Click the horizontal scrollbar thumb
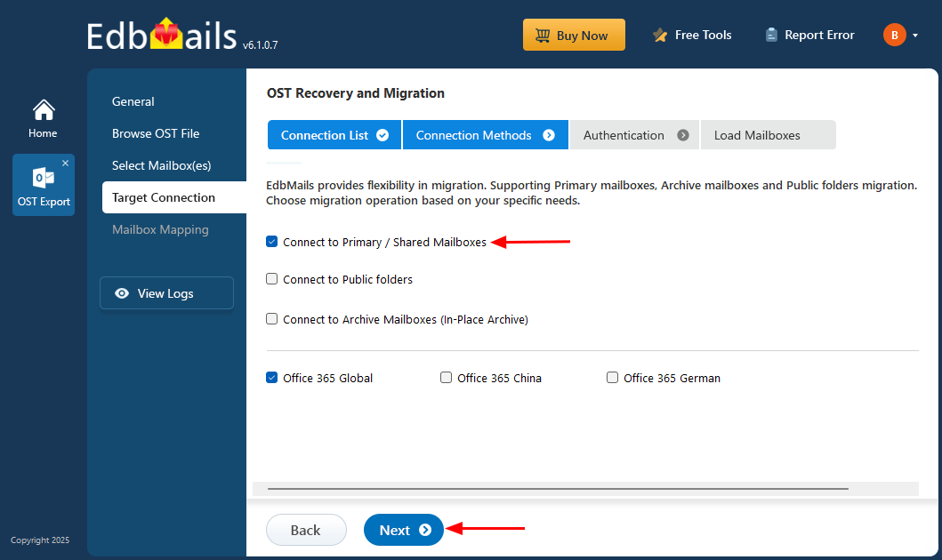This screenshot has width=942, height=560. 558,489
